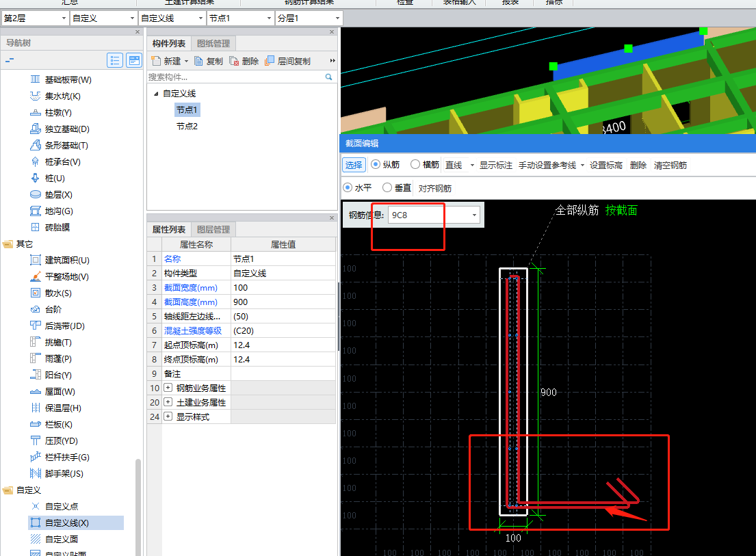Expand the 显示样式 group

168,416
